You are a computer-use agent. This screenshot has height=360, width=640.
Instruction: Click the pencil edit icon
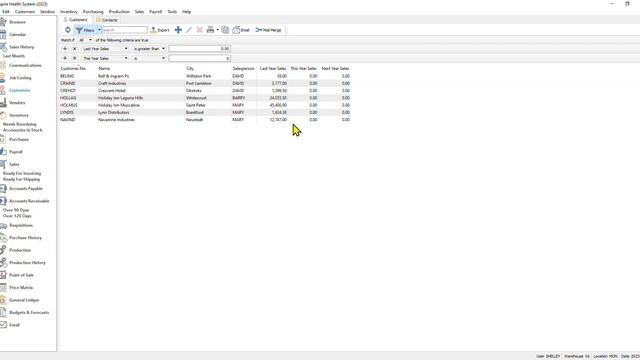pos(189,30)
